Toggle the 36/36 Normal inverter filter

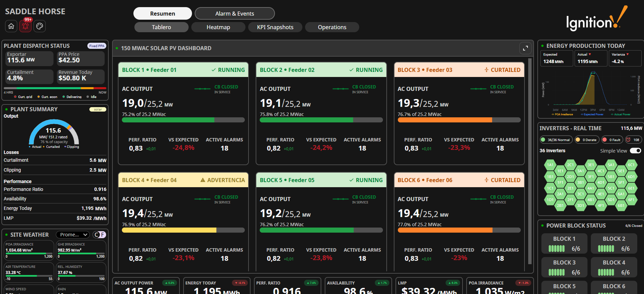556,140
